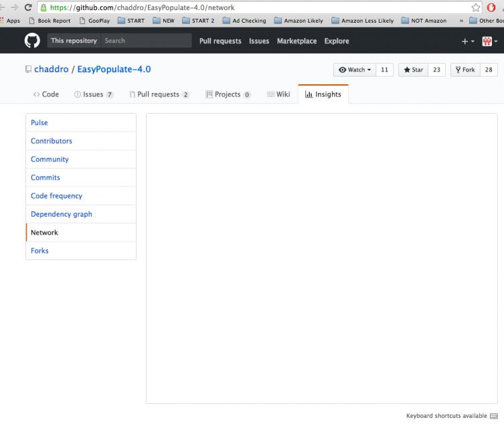Show hidden bookmarks with the chevron
504x428 pixels.
coord(461,21)
